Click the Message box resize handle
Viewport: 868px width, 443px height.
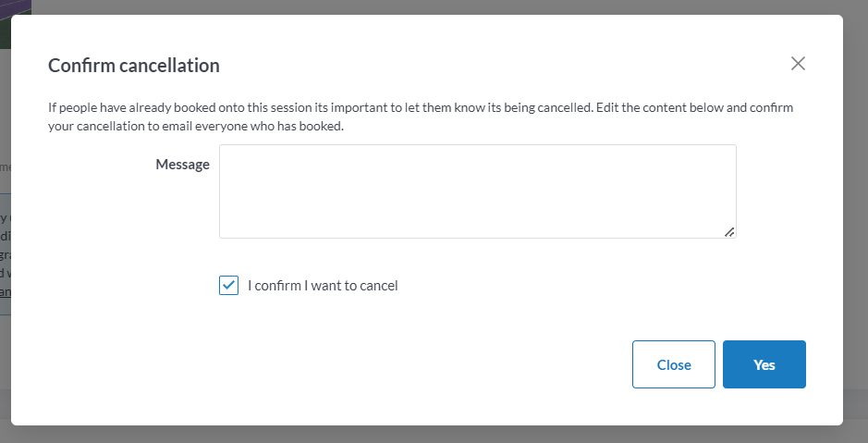[x=729, y=232]
